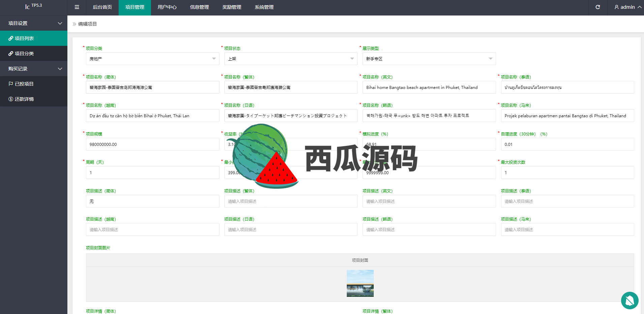
Task: Click the 项目描述（马来）input field
Action: pyautogui.click(x=568, y=229)
